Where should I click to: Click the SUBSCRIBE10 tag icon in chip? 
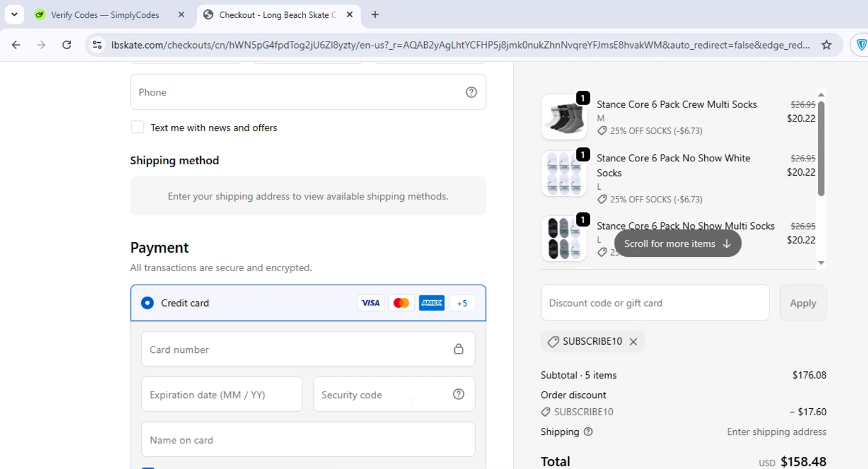(552, 342)
